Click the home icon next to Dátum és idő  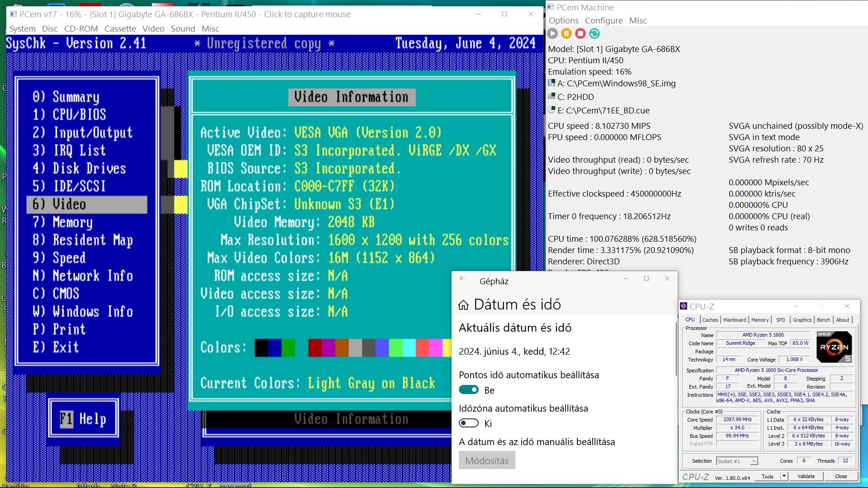tap(463, 305)
